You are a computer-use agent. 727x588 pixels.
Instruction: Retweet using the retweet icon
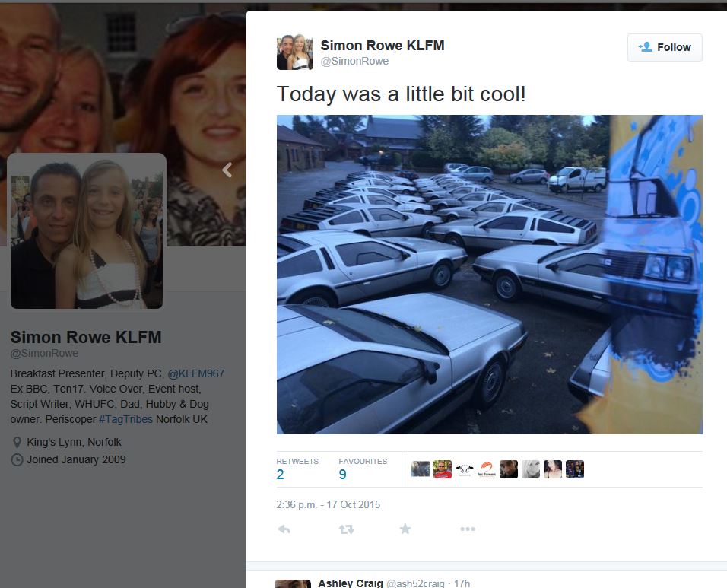coord(346,529)
